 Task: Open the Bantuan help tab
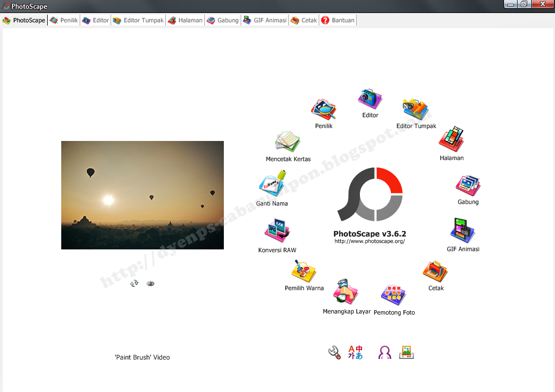[x=338, y=20]
